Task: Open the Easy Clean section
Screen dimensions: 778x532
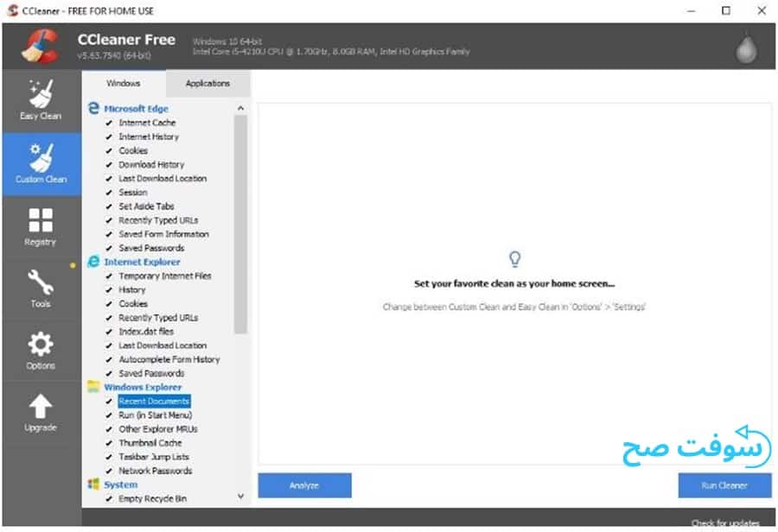Action: (x=41, y=100)
